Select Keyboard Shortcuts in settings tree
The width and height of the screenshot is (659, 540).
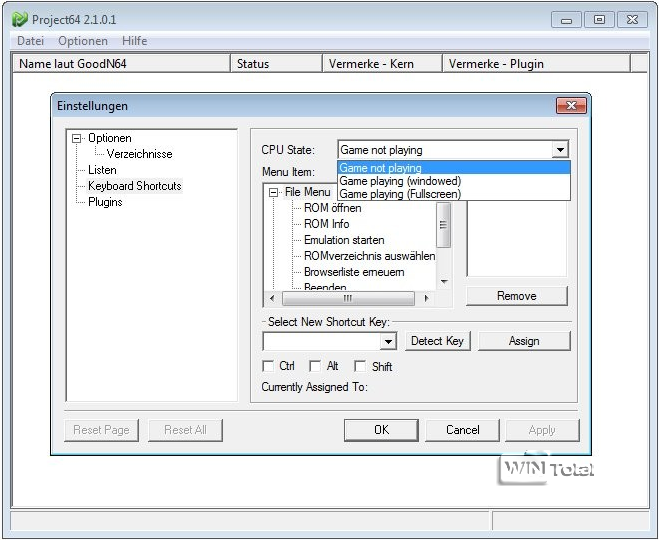pyautogui.click(x=134, y=186)
